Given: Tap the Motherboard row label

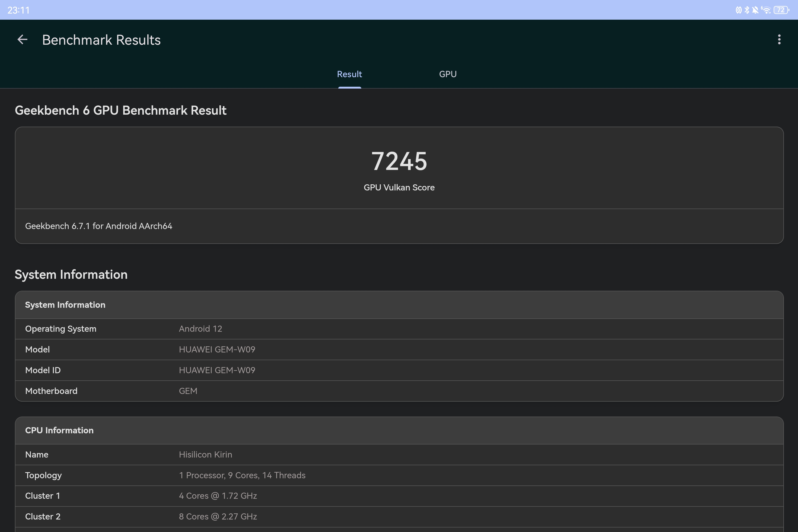Looking at the screenshot, I should pos(51,391).
